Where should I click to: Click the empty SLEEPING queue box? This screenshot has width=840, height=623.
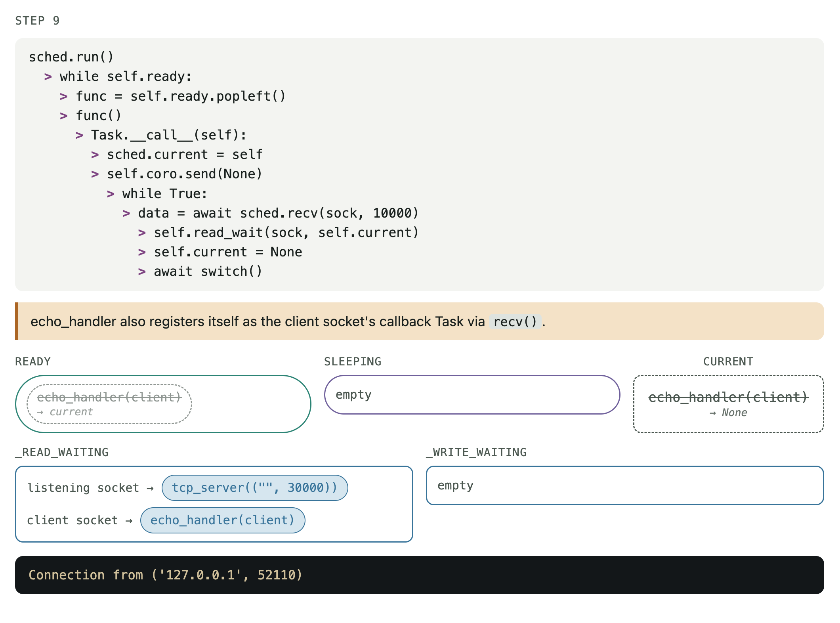pyautogui.click(x=472, y=395)
